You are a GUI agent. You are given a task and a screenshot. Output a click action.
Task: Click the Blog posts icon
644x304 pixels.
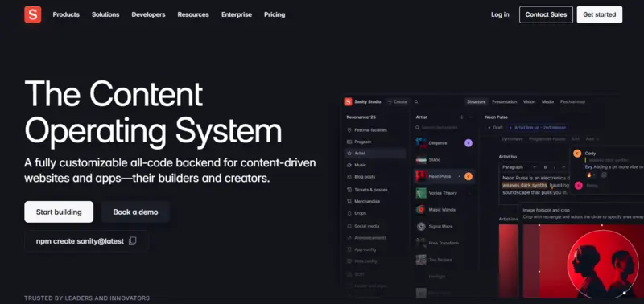(349, 177)
